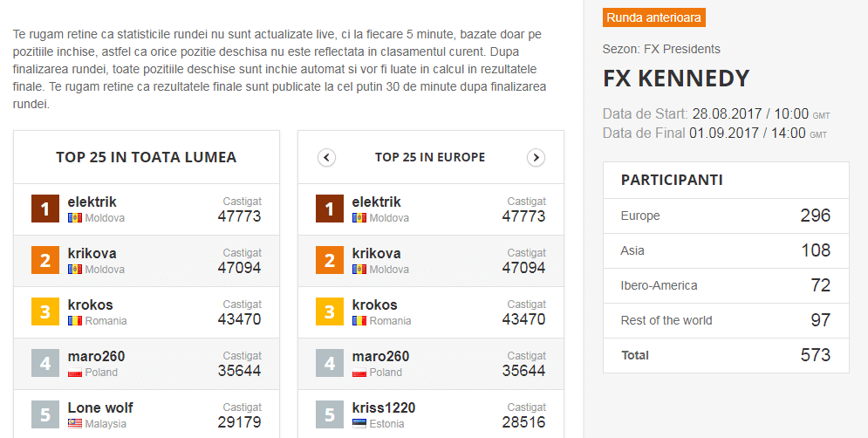868x438 pixels.
Task: Click the orange rank 2 badge in the Europe list
Action: [330, 260]
